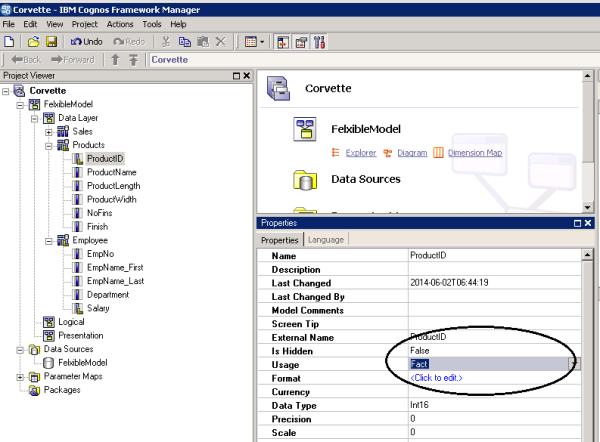
Task: Open the Explorer link
Action: 360,153
